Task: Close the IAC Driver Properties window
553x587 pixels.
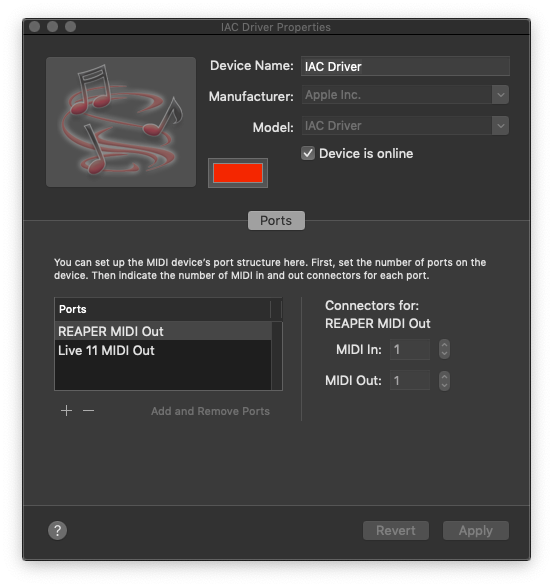Action: tap(34, 27)
